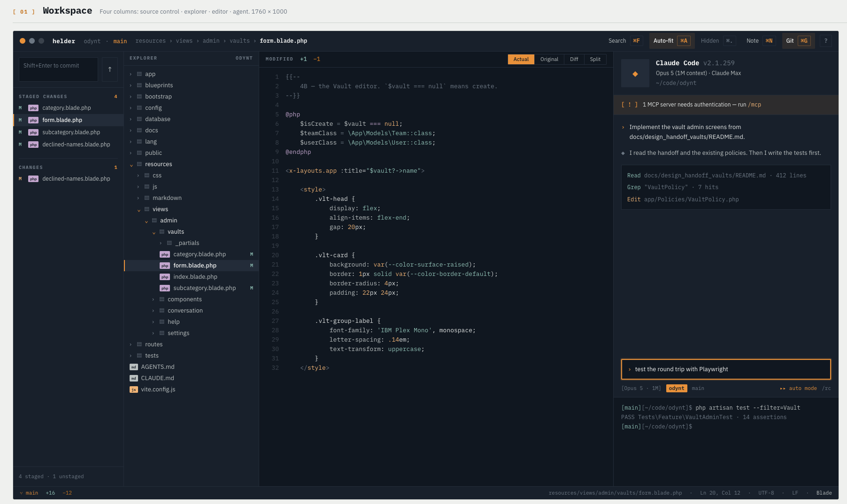The width and height of the screenshot is (847, 504).
Task: Click folder icon of the components directory
Action: (162, 299)
